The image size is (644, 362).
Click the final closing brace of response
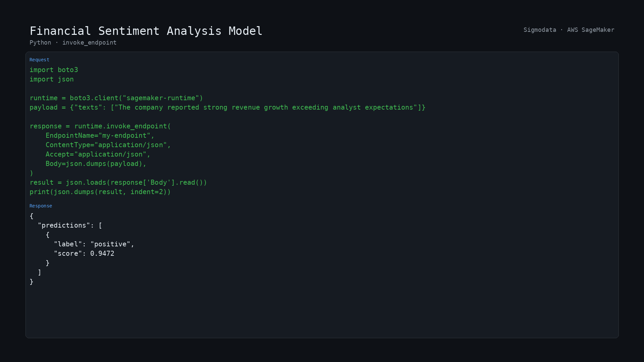[x=32, y=282]
